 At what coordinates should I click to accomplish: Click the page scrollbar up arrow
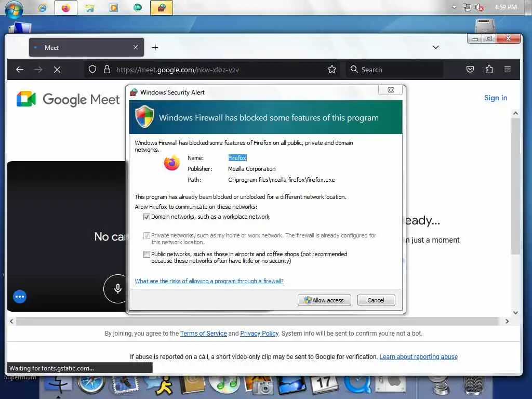(516, 113)
